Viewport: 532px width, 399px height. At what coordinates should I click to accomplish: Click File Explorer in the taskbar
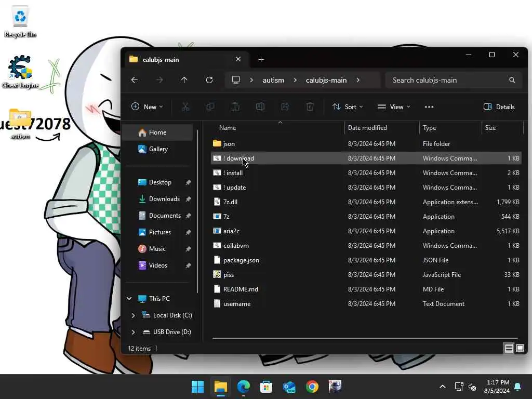click(x=220, y=387)
